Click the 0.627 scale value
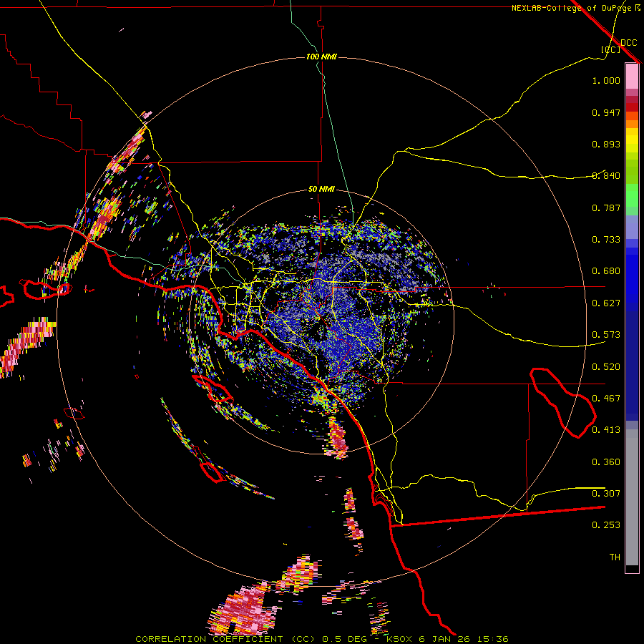 [606, 303]
